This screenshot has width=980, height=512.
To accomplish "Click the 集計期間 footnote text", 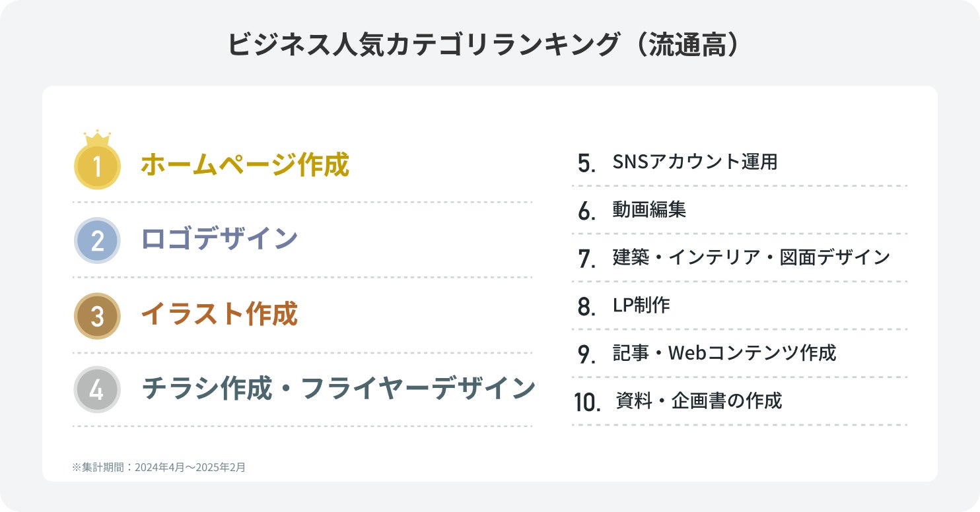I will (x=158, y=467).
